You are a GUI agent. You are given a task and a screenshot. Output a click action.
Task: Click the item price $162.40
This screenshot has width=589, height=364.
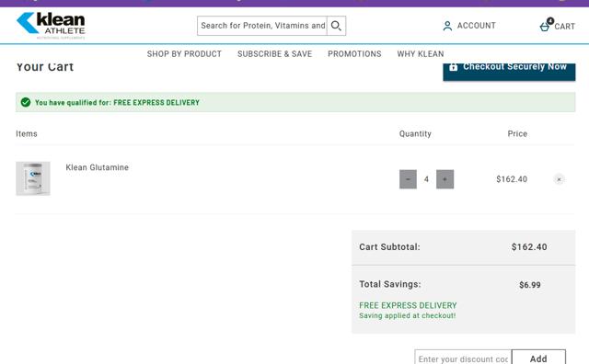click(512, 179)
